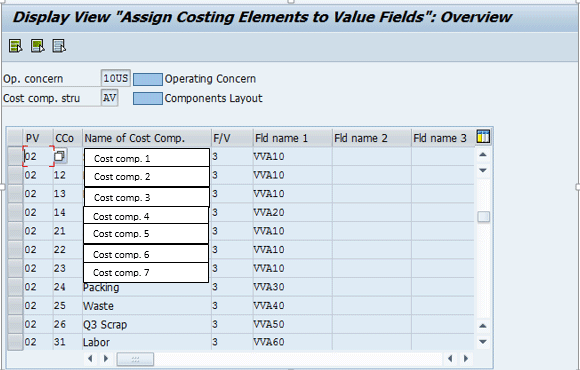Click the scroll-right arrow at the right end
580x370 pixels.
point(466,358)
